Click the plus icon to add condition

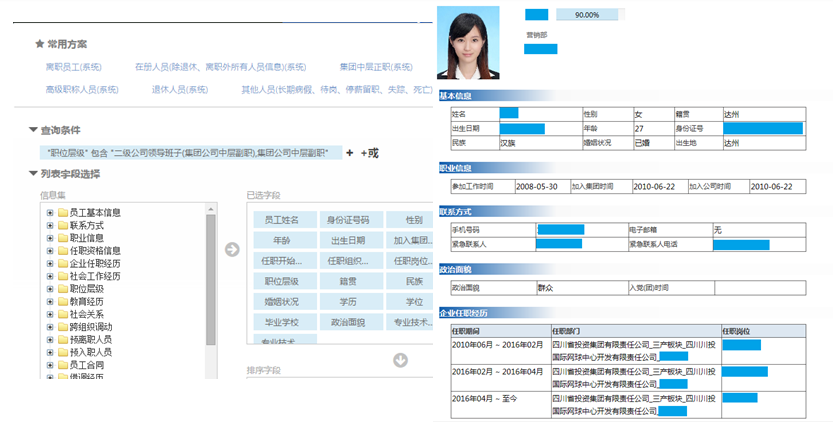[x=350, y=153]
